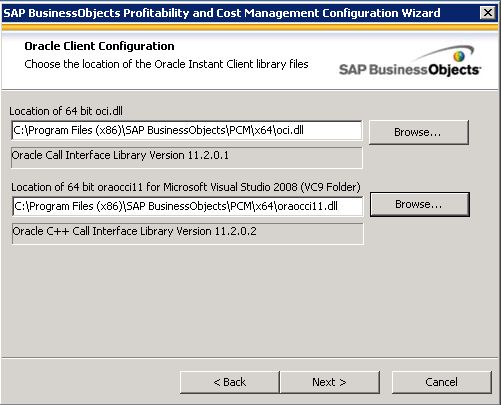Click the wizard title bar text
The width and height of the screenshot is (501, 405).
(x=222, y=13)
